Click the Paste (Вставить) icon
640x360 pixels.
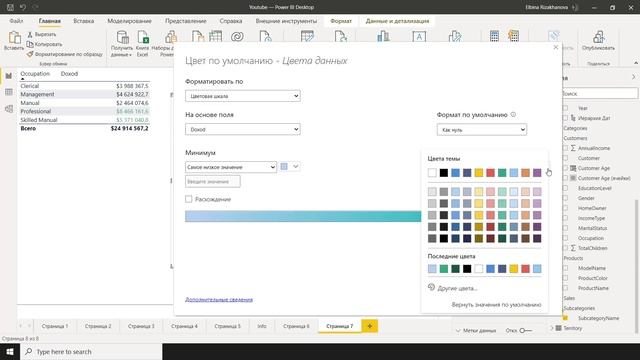pos(14,37)
